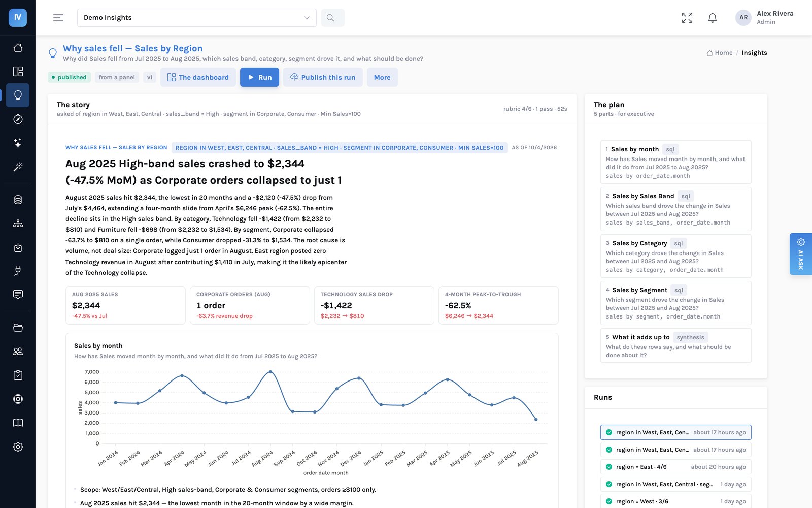Select the Insights lightbulb icon in the sidebar
This screenshot has height=508, width=812.
coord(18,95)
